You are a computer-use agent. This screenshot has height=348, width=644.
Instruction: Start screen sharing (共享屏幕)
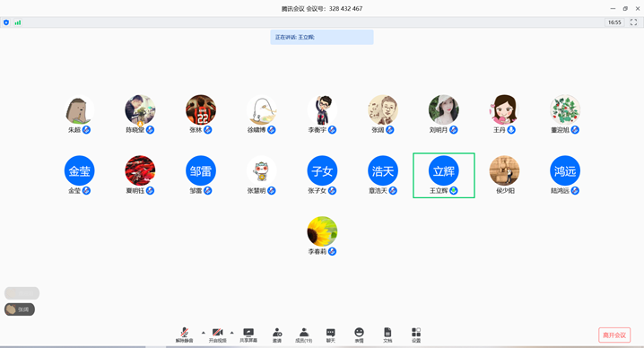248,335
